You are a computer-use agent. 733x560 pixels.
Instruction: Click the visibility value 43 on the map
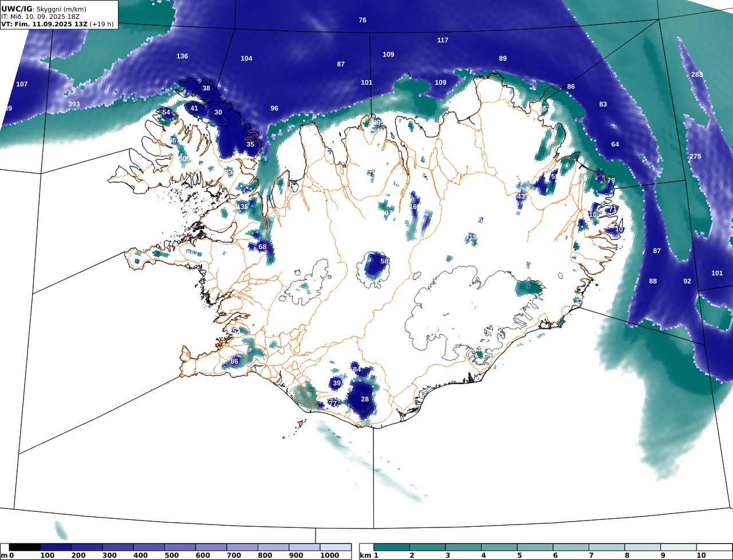[521, 196]
